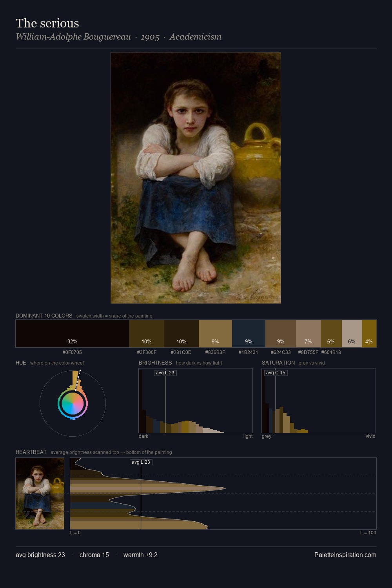Image resolution: width=392 pixels, height=588 pixels.
Task: Click the 'avg L 23' brightness label
Action: (165, 373)
